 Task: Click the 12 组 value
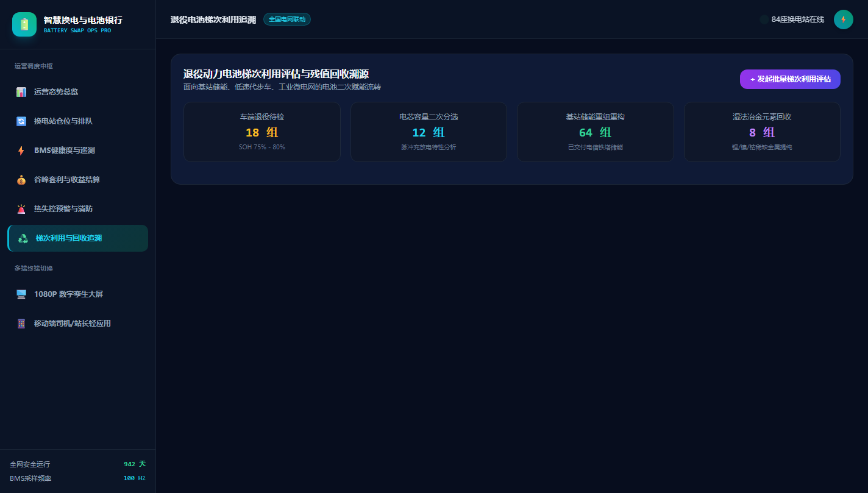(x=429, y=132)
